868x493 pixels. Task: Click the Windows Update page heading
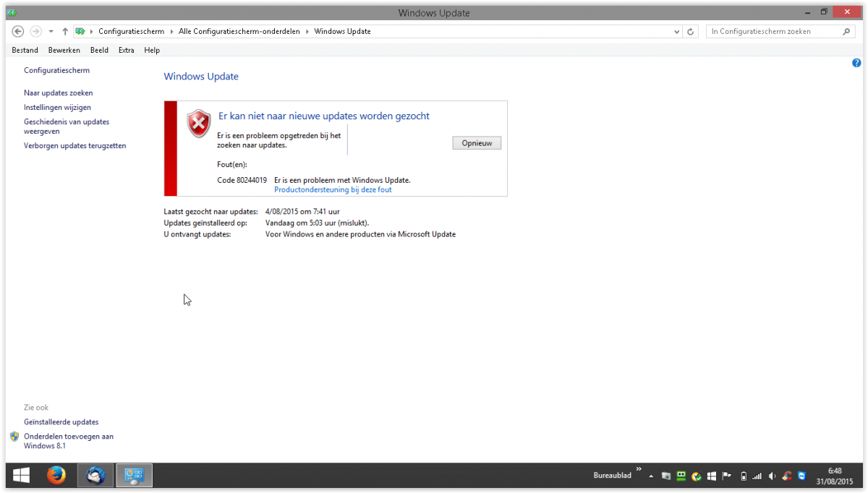pyautogui.click(x=201, y=77)
